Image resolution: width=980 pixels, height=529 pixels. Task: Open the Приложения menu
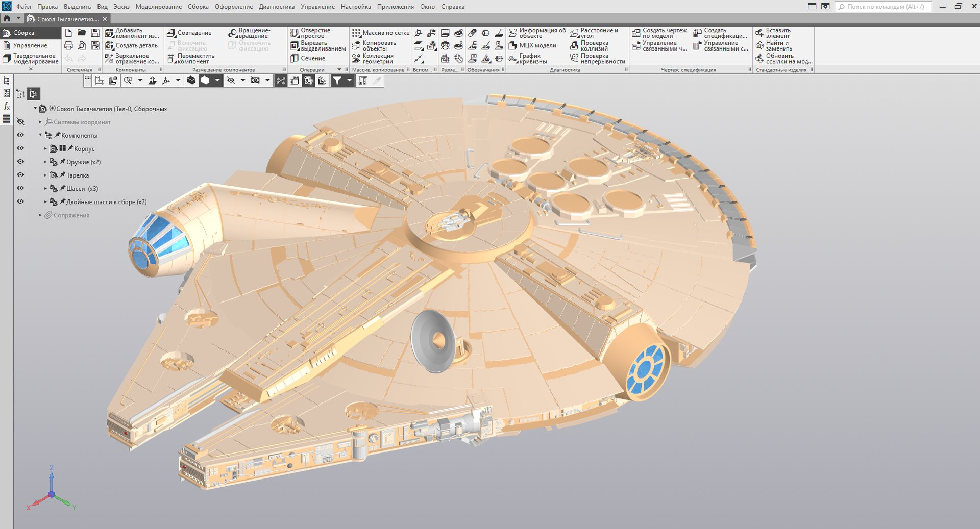pyautogui.click(x=396, y=7)
